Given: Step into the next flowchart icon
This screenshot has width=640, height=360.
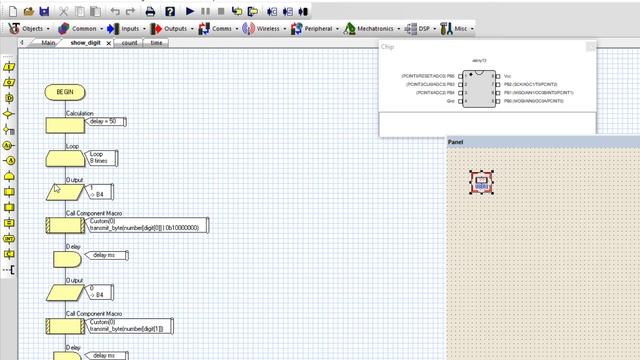Looking at the screenshot, I should click(x=237, y=11).
